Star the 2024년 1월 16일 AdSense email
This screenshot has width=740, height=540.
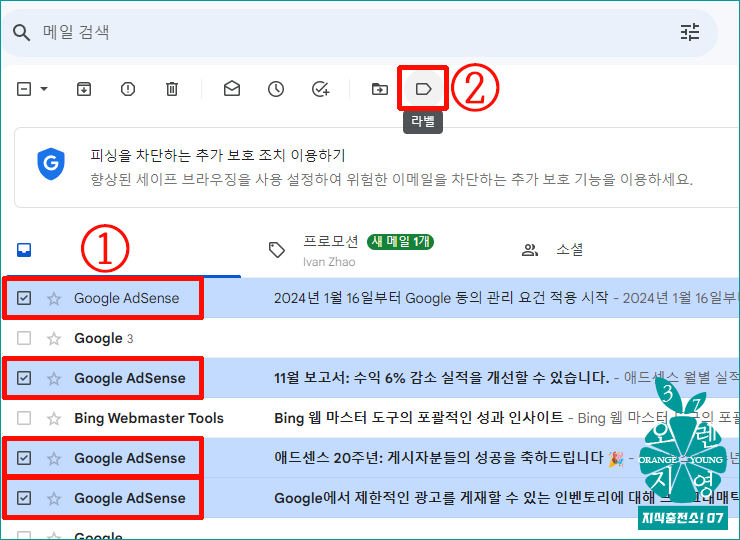click(54, 298)
